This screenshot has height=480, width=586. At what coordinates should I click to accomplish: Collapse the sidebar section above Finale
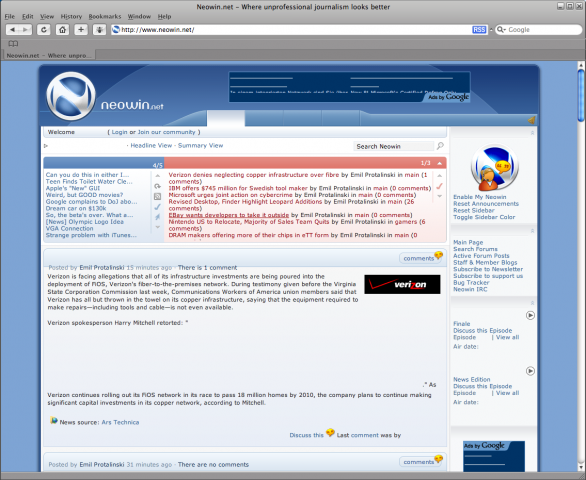533,303
